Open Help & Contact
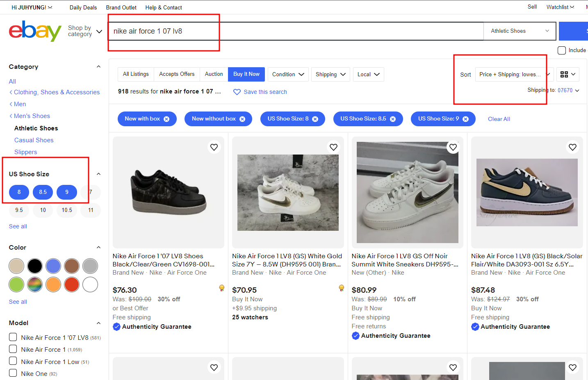 [164, 7]
